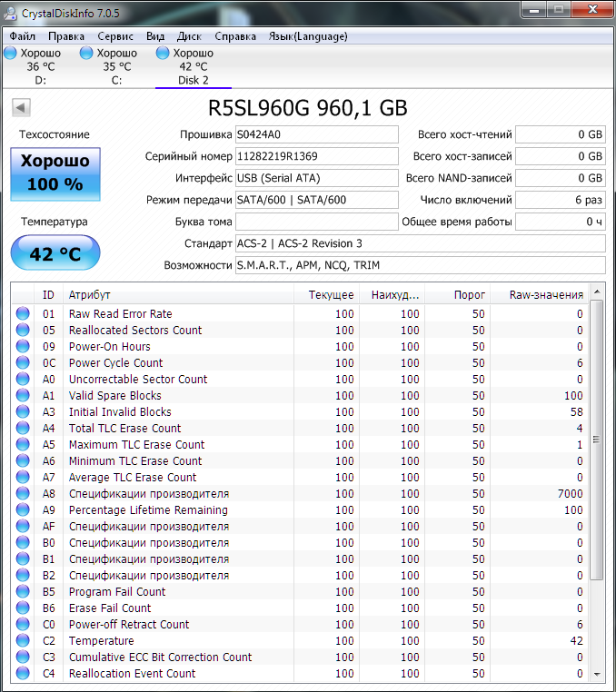Click status icon of Cumulative ECC Bit Correction
Image resolution: width=616 pixels, height=692 pixels.
click(x=23, y=657)
